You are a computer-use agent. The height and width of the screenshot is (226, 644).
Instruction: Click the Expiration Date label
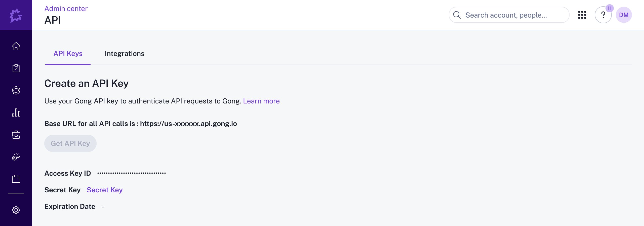[70, 206]
